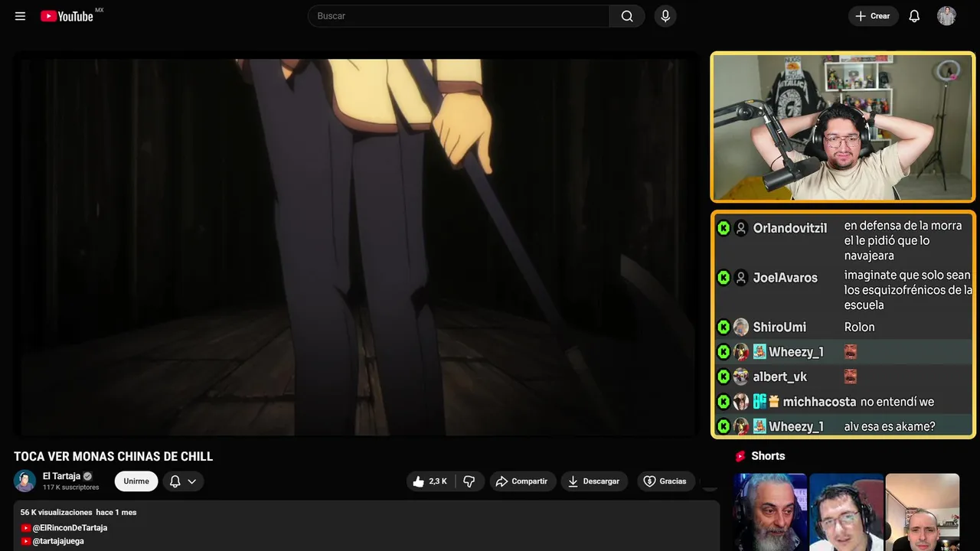The height and width of the screenshot is (551, 980).
Task: Click the 'Rolon' chat message
Action: [859, 327]
